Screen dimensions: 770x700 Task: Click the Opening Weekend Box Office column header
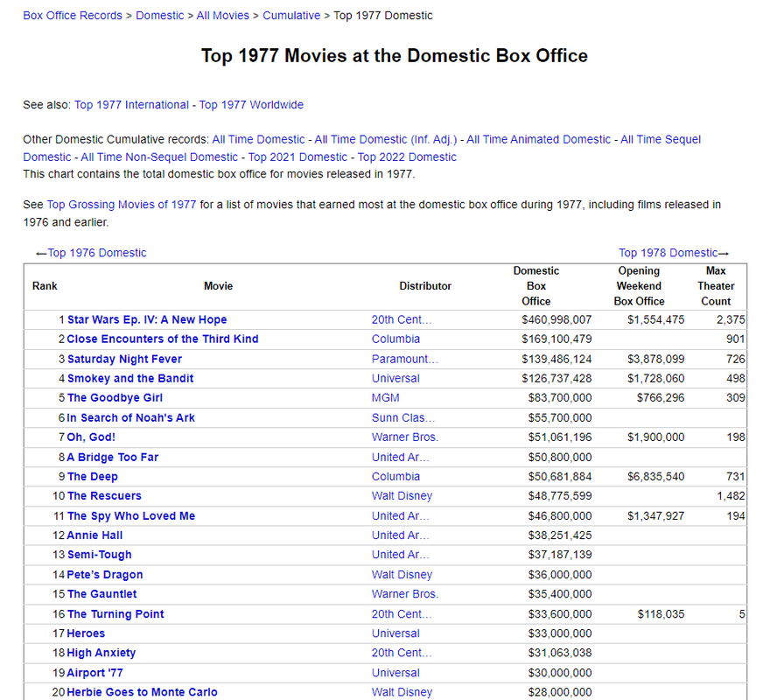click(639, 286)
